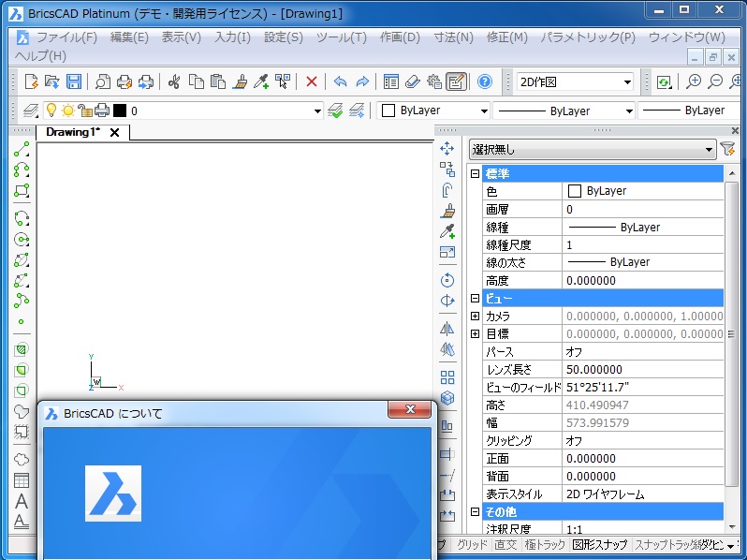Toggle the Properties panel toolbar button
747x560 pixels.
pos(456,81)
